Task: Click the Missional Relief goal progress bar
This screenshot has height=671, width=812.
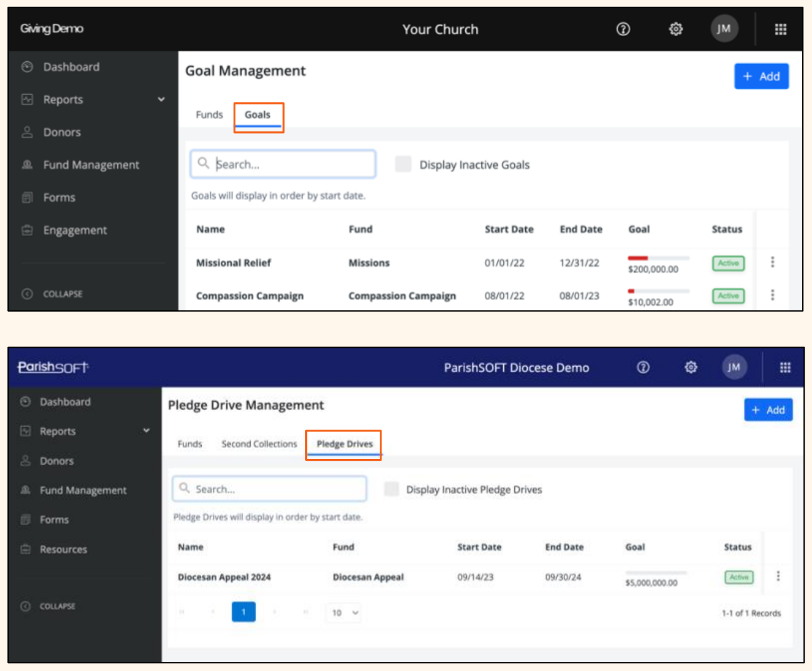Action: coord(658,258)
